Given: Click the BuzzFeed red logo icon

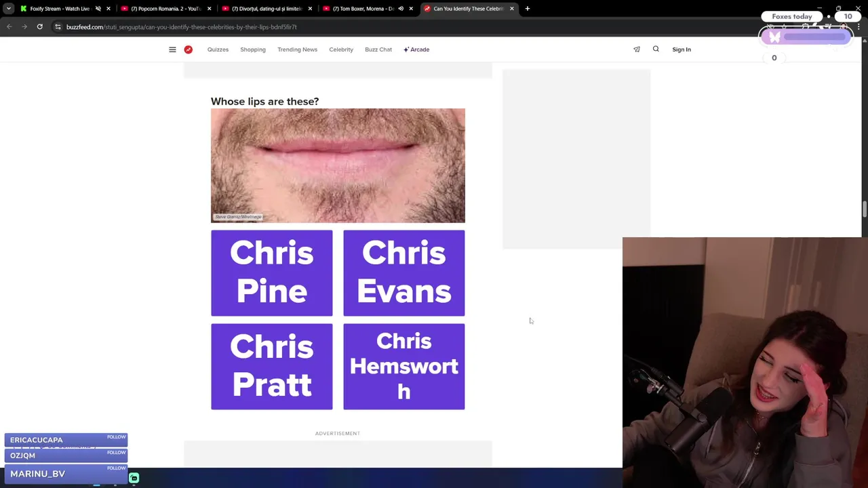Looking at the screenshot, I should (189, 49).
